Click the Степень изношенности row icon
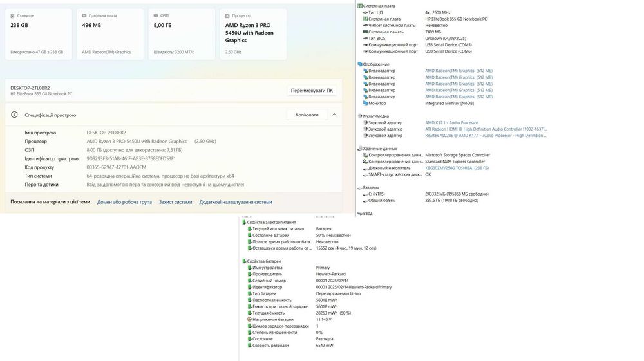The width and height of the screenshot is (644, 361). pyautogui.click(x=249, y=333)
